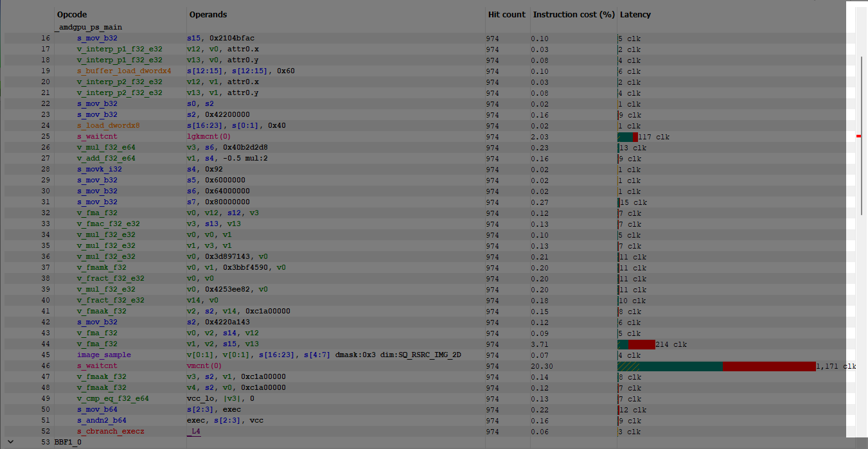Click operands 's4, 0x92'
The image size is (868, 449).
click(205, 170)
